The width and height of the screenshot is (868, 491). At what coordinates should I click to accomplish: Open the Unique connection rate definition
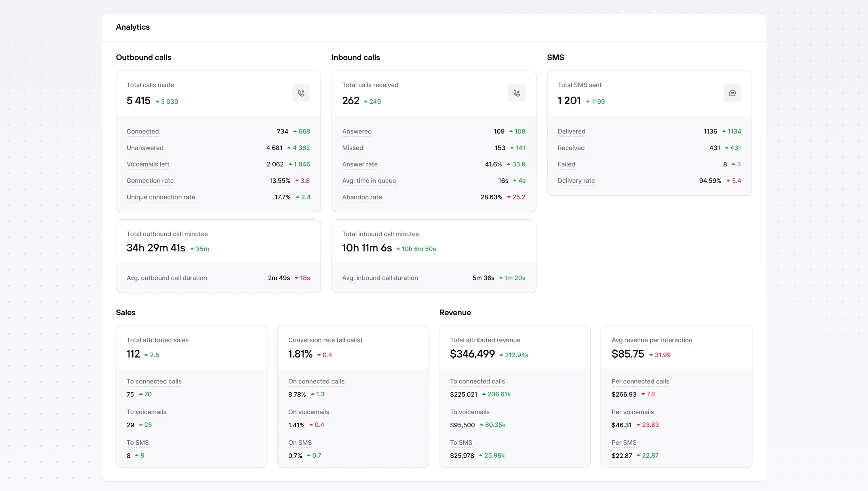pyautogui.click(x=160, y=197)
